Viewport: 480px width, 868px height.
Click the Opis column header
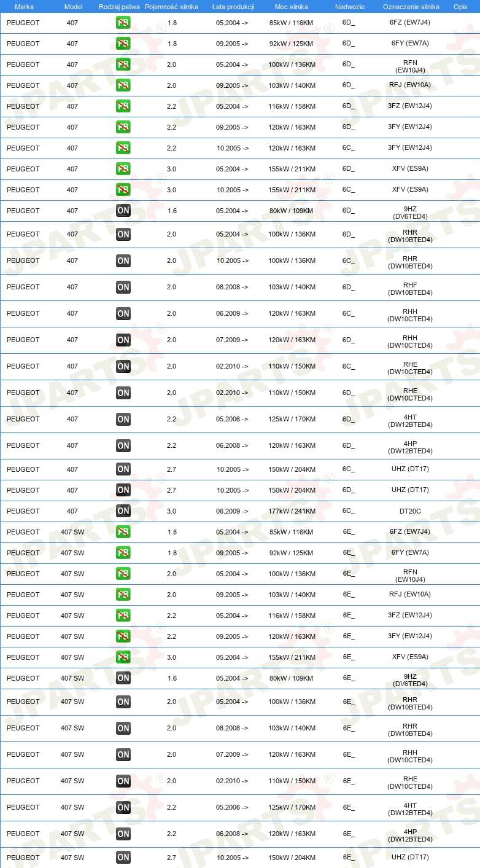pos(460,7)
